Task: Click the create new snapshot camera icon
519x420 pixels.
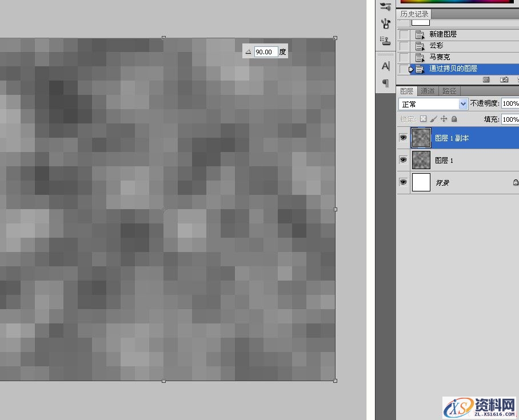Action: (x=504, y=79)
